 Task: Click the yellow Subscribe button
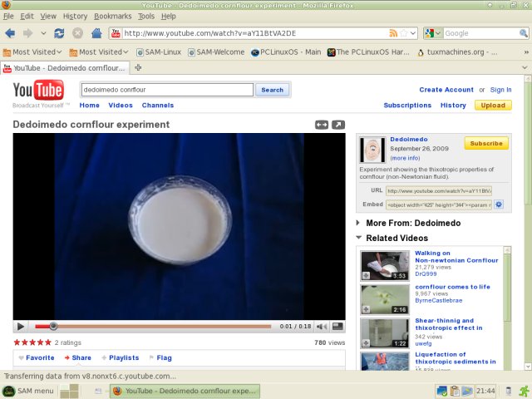pos(485,144)
